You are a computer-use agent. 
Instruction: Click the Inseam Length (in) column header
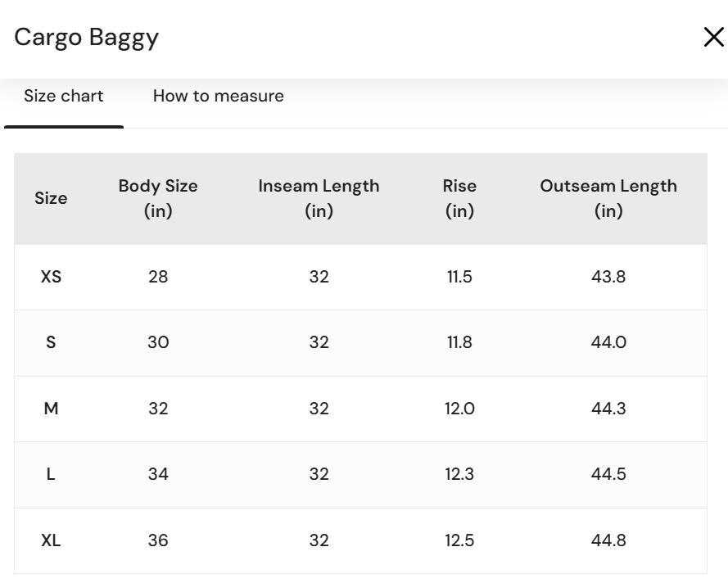click(x=319, y=198)
